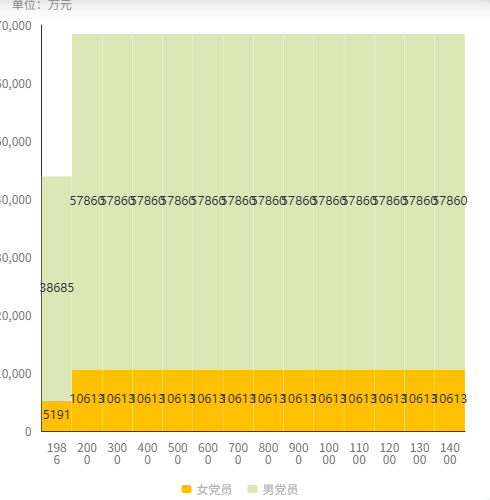
Task: Toggle the 女党员 legend entry
Action: 207,489
